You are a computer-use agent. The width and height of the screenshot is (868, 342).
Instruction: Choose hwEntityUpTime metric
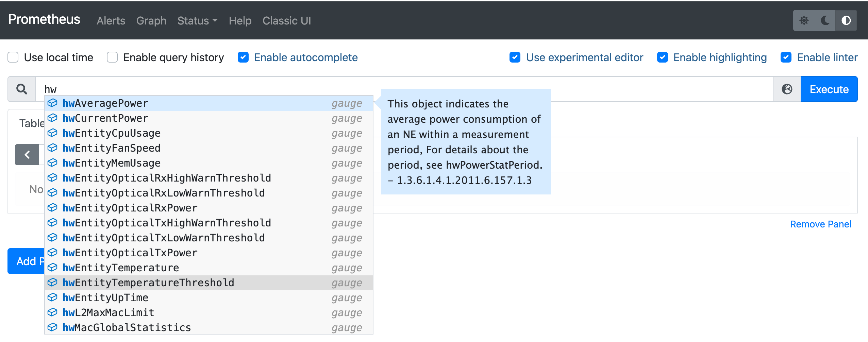(208, 297)
